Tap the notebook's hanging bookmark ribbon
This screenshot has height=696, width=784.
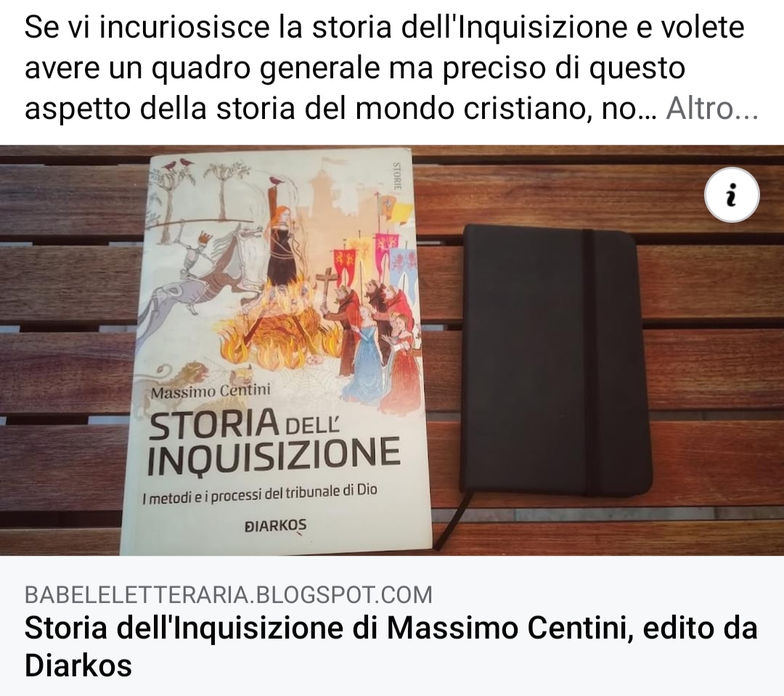pos(452,520)
